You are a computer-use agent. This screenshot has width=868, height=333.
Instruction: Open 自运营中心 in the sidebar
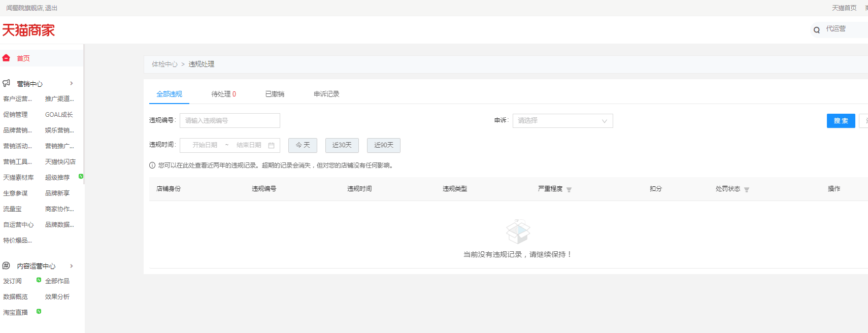[x=18, y=225]
